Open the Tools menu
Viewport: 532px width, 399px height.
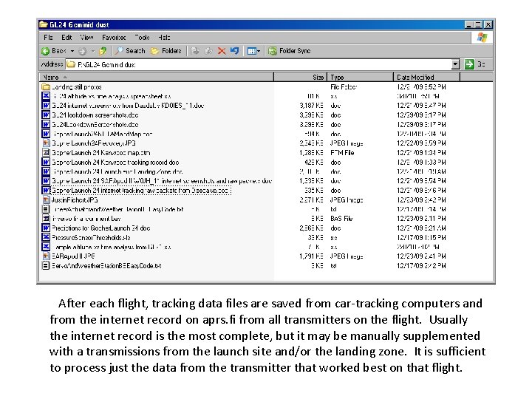(142, 38)
